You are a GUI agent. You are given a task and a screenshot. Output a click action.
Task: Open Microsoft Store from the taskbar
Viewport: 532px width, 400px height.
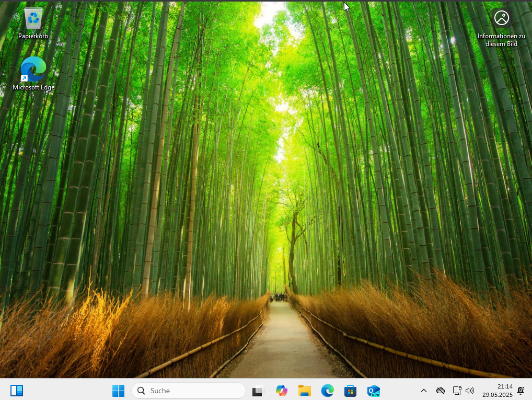350,391
